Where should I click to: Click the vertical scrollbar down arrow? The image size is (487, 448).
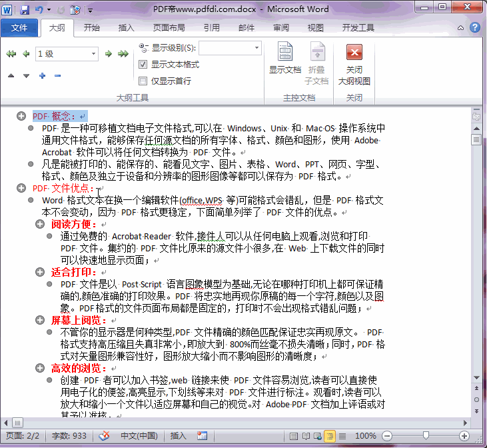click(476, 377)
